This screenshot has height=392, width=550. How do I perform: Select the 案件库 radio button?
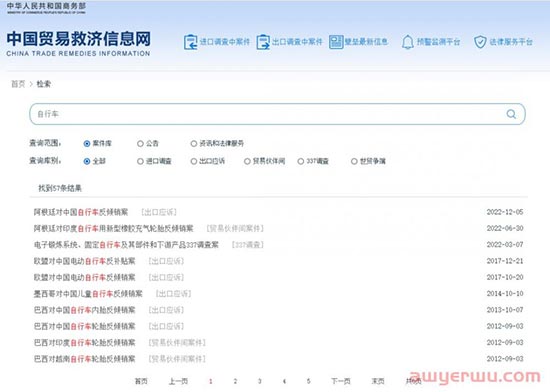[87, 143]
